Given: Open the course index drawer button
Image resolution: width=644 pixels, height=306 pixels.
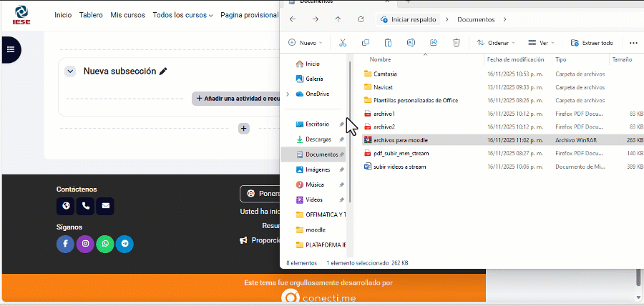Looking at the screenshot, I should (10, 49).
